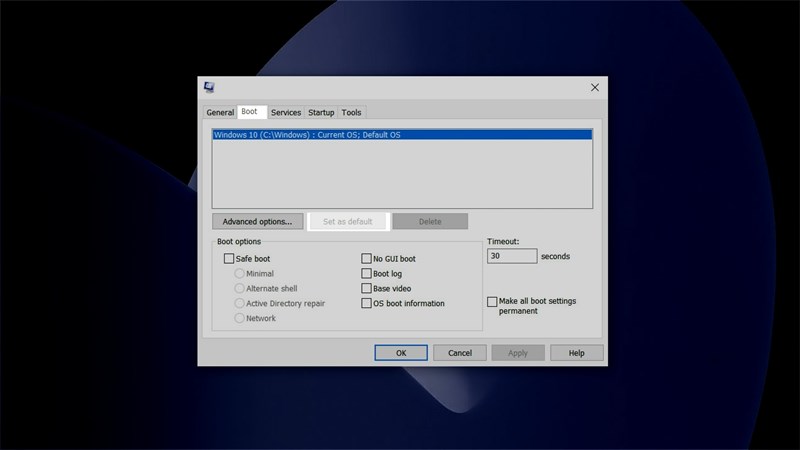800x450 pixels.
Task: Open the Services tab
Action: [286, 112]
